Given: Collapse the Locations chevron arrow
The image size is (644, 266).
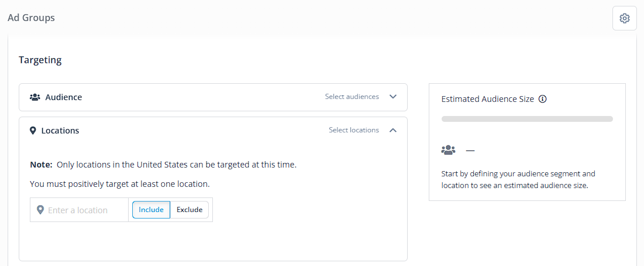Looking at the screenshot, I should pos(393,130).
